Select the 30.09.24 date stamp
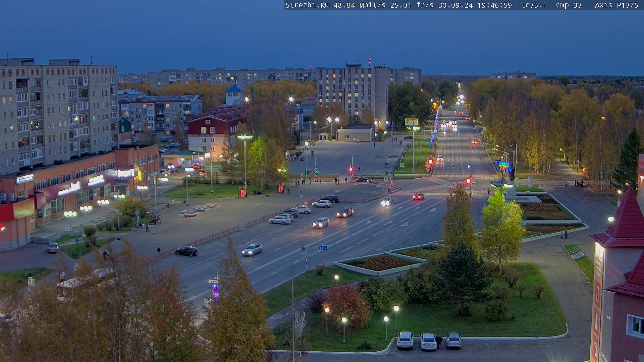The height and width of the screenshot is (362, 644). [x=455, y=5]
